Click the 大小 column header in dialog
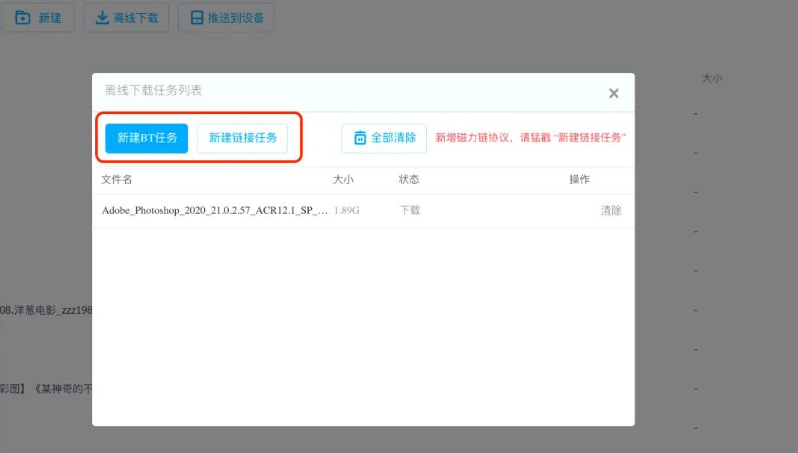Image resolution: width=798 pixels, height=453 pixels. point(343,179)
